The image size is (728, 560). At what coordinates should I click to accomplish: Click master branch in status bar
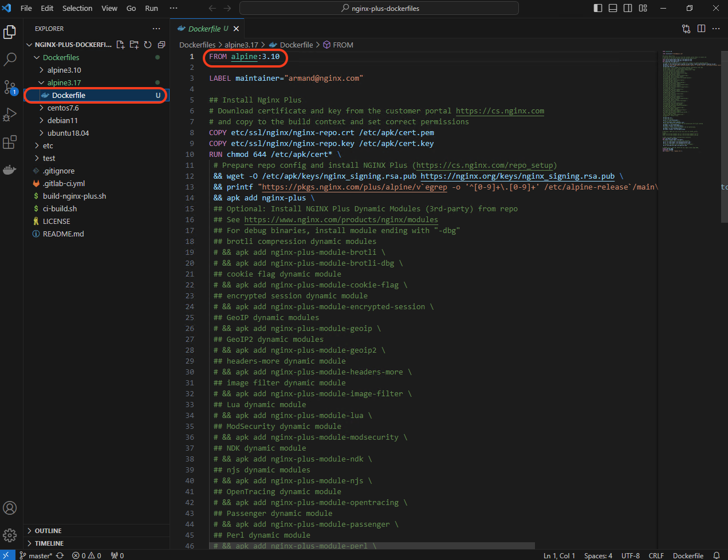tap(36, 555)
